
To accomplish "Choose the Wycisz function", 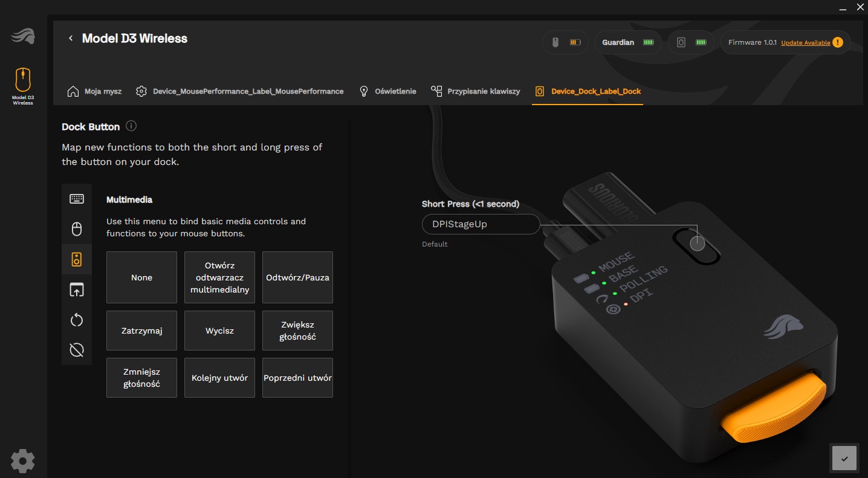I will [x=219, y=331].
